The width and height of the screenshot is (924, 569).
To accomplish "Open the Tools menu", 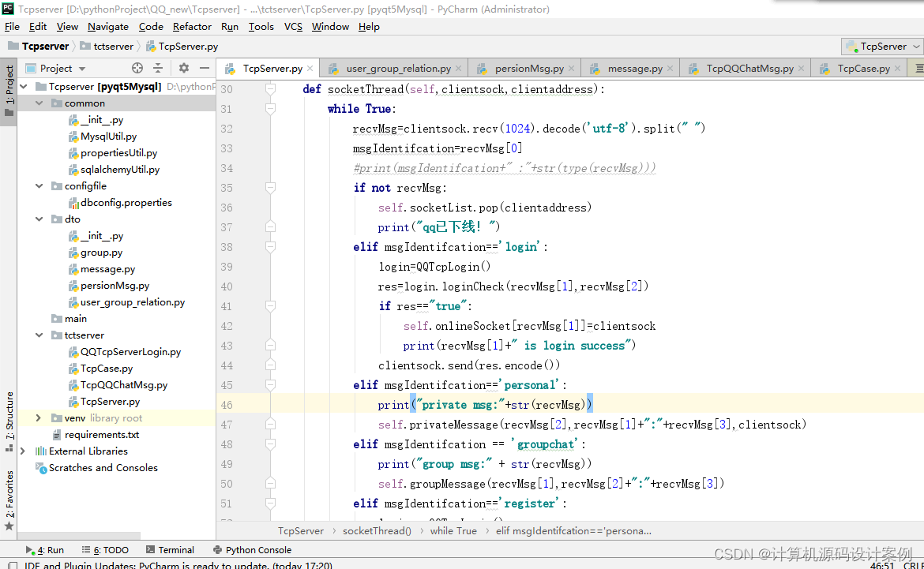I will tap(261, 27).
